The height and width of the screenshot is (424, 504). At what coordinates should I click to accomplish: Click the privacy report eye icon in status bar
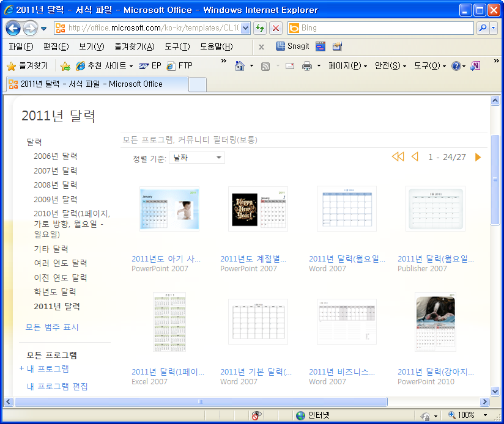[256, 415]
